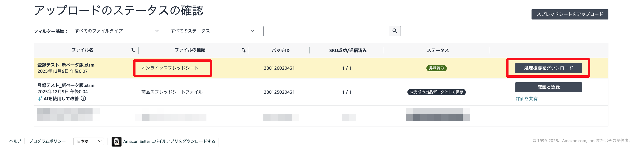The height and width of the screenshot is (154, 644).
Task: Click the AI sparkle icon
Action: (x=40, y=99)
